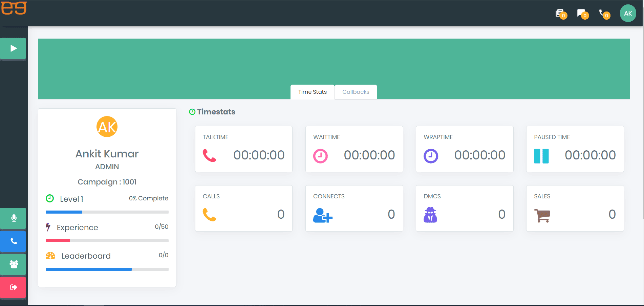Click the microphone icon in sidebar

point(14,218)
